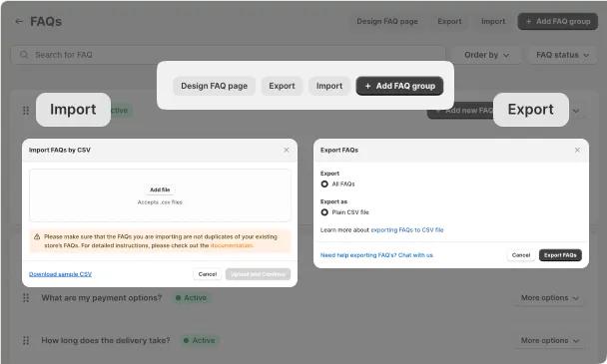Image resolution: width=607 pixels, height=364 pixels.
Task: Click What are my payment options? question
Action: pos(102,298)
